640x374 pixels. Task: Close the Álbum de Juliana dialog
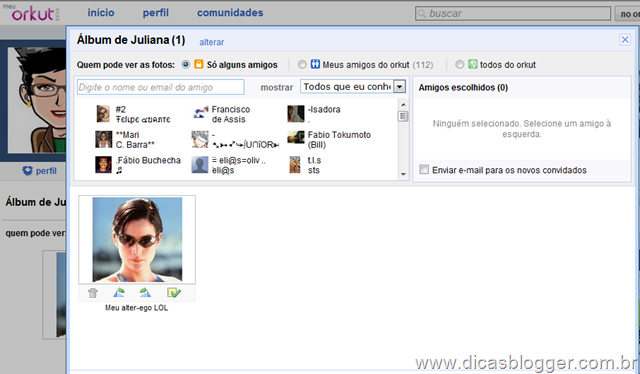click(x=624, y=40)
